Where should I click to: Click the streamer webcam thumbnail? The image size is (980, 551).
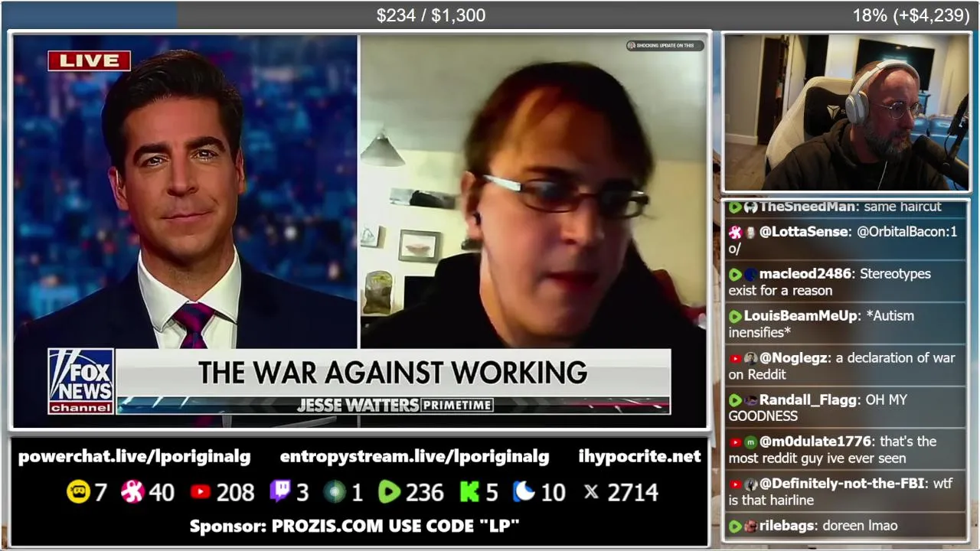(847, 112)
